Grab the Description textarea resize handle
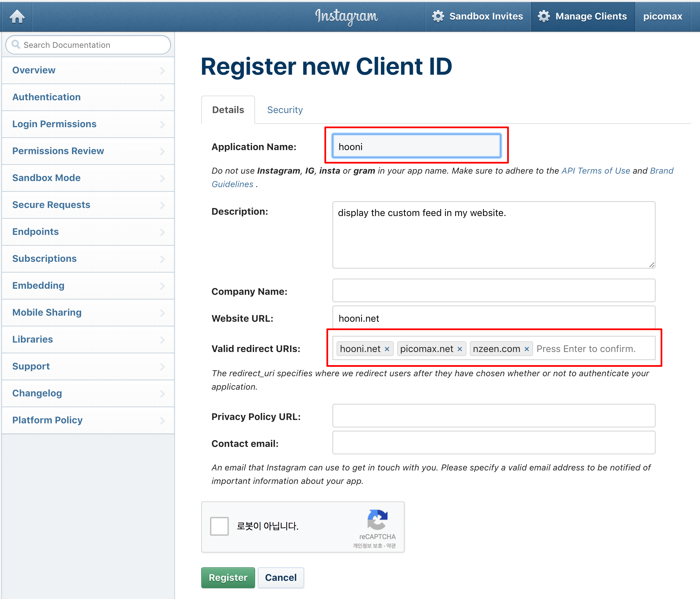The height and width of the screenshot is (599, 700). coord(652,265)
